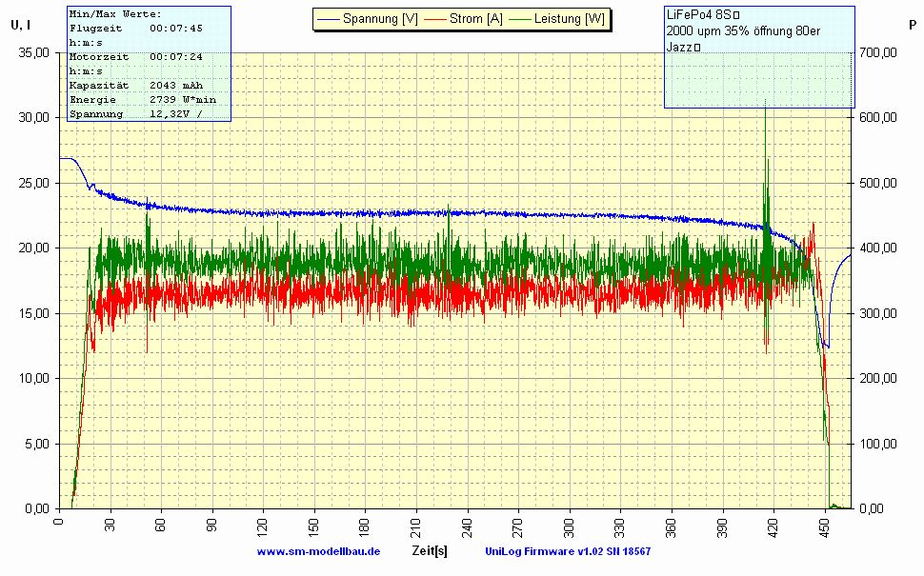Click the Motorzeit 00:07:24 row
Viewport: 924px width, 576px height.
click(x=135, y=57)
